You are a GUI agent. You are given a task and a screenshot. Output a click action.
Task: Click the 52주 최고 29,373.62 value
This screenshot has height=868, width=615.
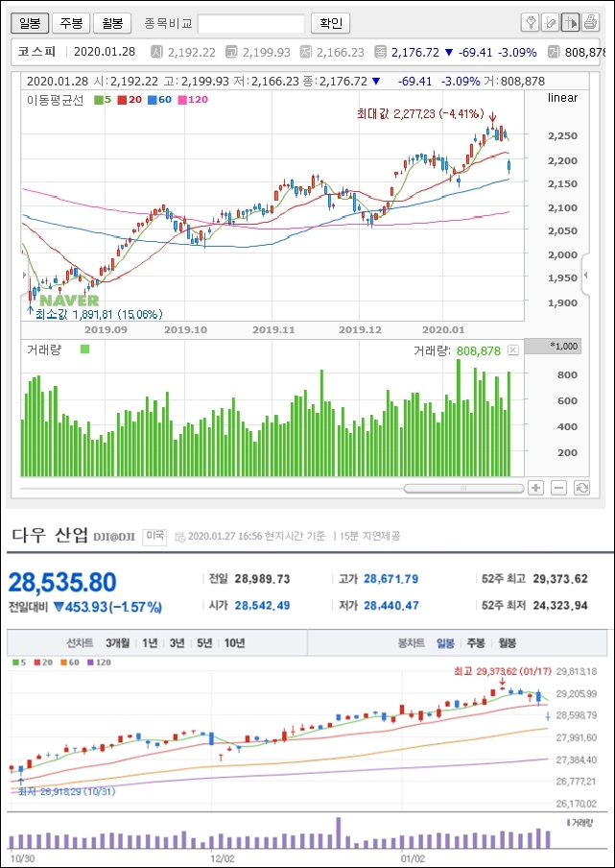[x=560, y=579]
